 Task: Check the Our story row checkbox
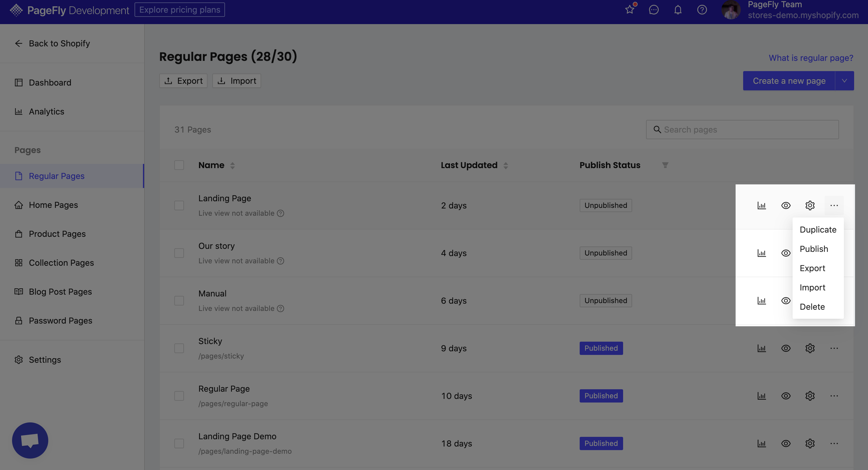(179, 253)
